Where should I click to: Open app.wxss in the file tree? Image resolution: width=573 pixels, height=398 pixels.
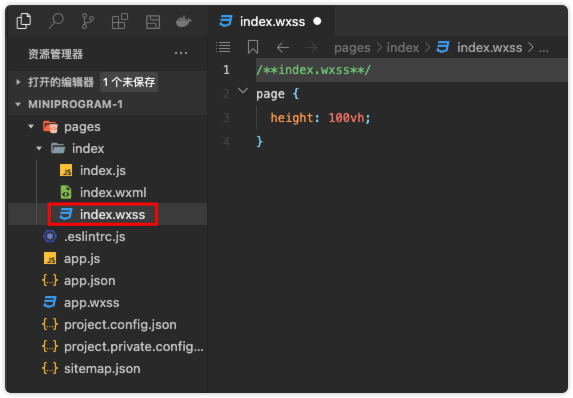[91, 303]
